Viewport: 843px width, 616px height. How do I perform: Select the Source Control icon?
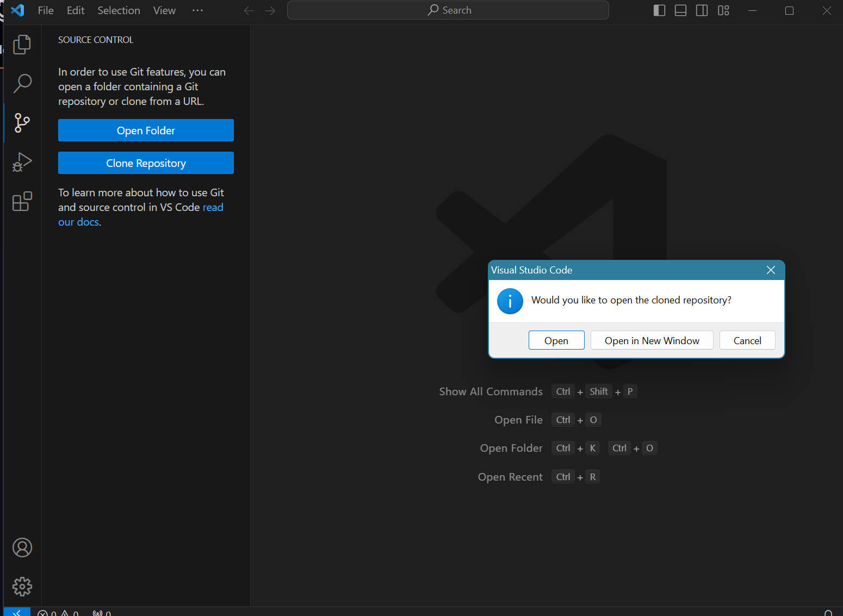pos(22,123)
